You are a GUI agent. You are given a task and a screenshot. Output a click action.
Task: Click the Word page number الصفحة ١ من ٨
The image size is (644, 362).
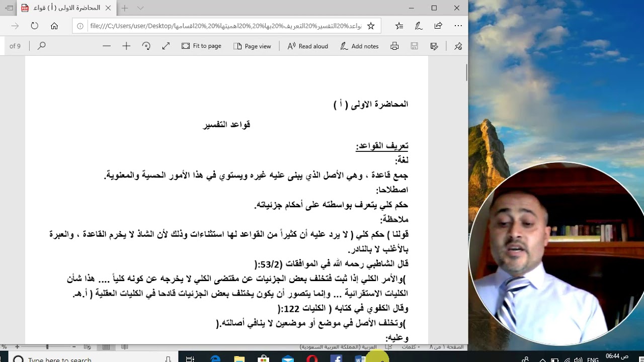tap(446, 347)
